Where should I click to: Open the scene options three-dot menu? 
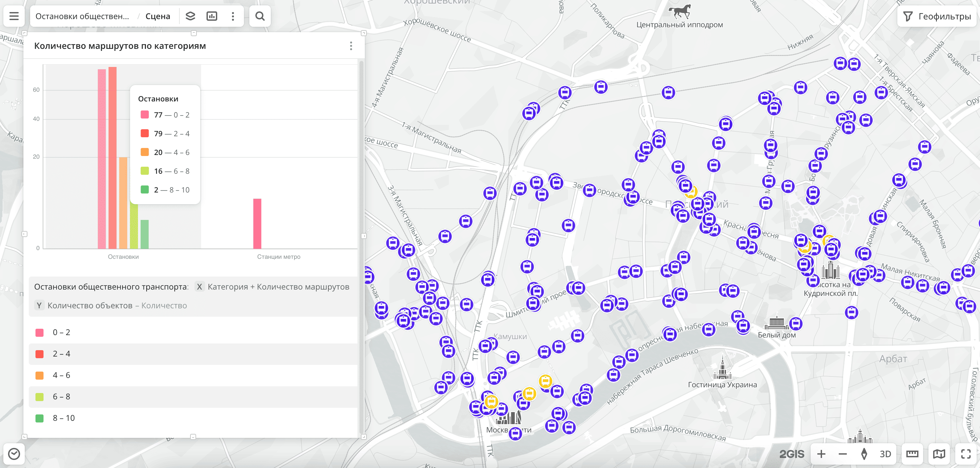point(233,16)
